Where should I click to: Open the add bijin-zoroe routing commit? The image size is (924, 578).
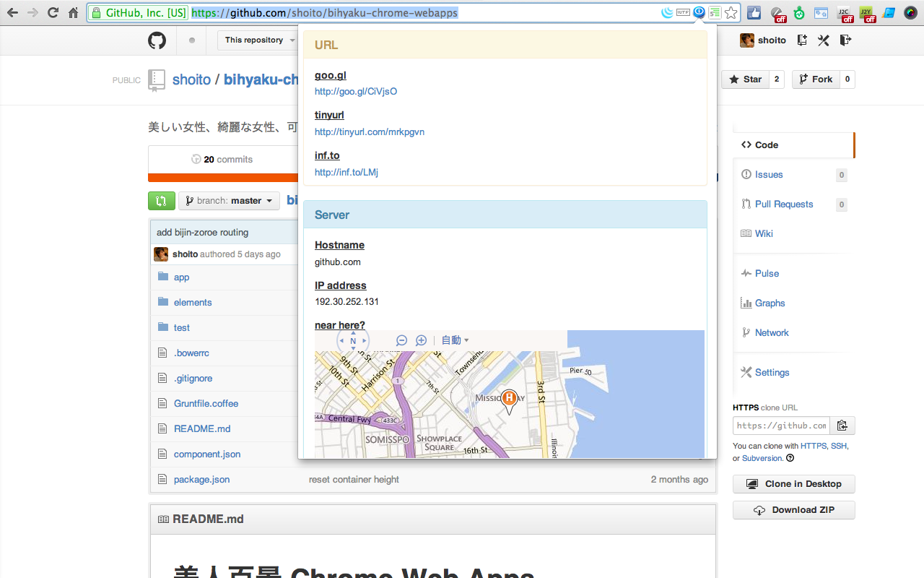(x=202, y=233)
